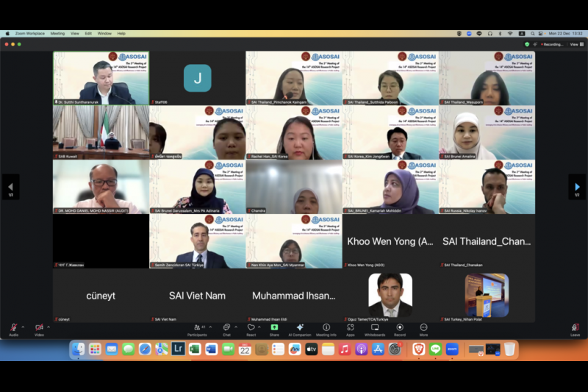Unmute the microphone Audio button
Viewport: 588px width, 392px height.
(x=13, y=329)
